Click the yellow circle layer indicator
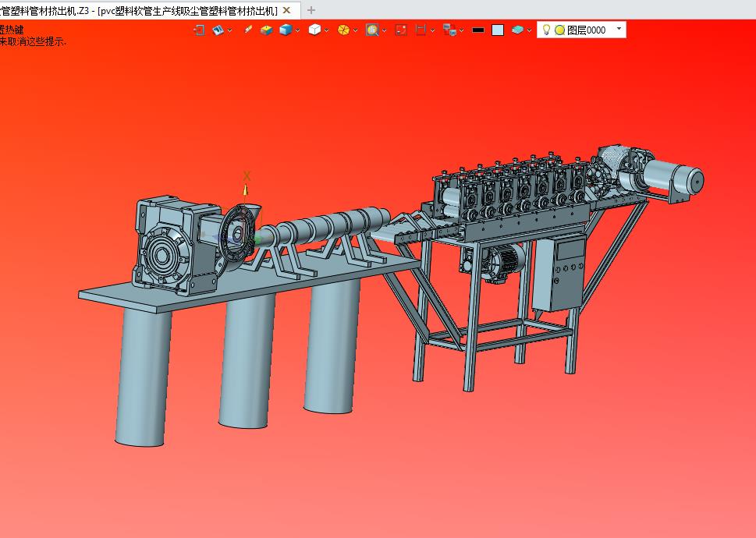This screenshot has width=756, height=538. 559,30
